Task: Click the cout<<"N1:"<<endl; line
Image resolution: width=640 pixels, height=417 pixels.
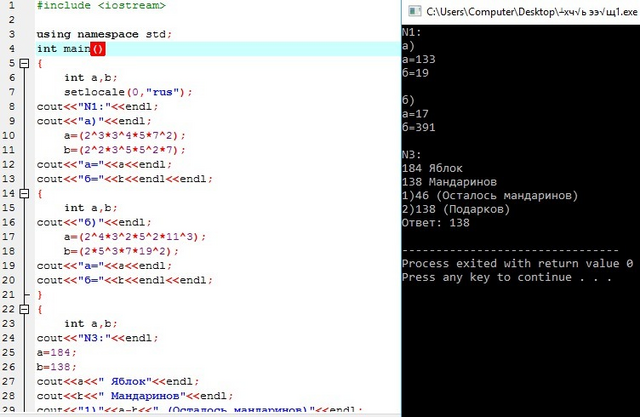Action: pyautogui.click(x=97, y=107)
